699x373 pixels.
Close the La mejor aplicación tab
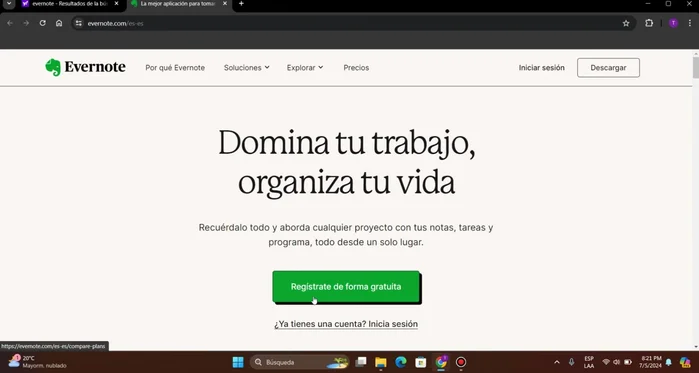click(x=225, y=4)
